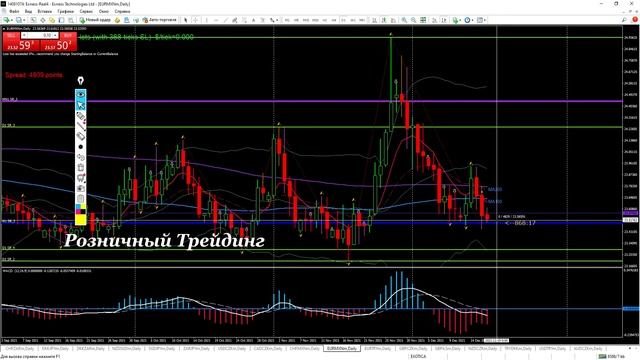The height and width of the screenshot is (360, 640).
Task: Open the Справка menu
Action: [122, 11]
